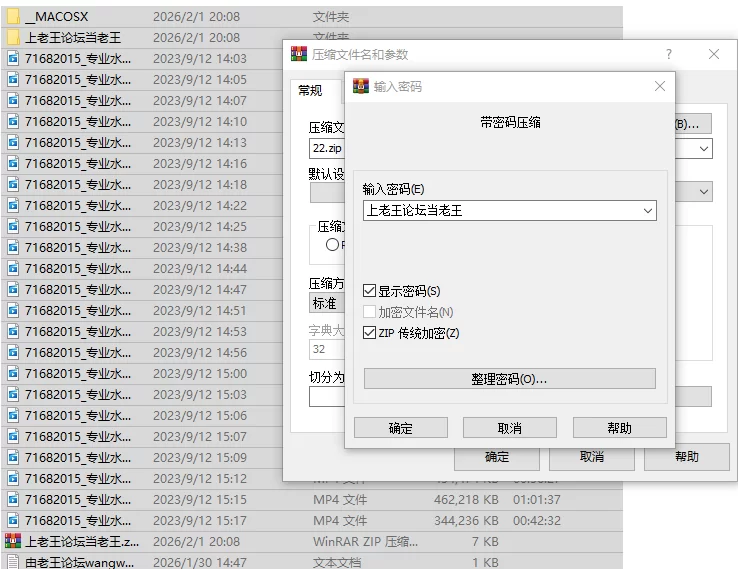
Task: Expand the 输入密码 password dropdown arrow
Action: coord(648,210)
